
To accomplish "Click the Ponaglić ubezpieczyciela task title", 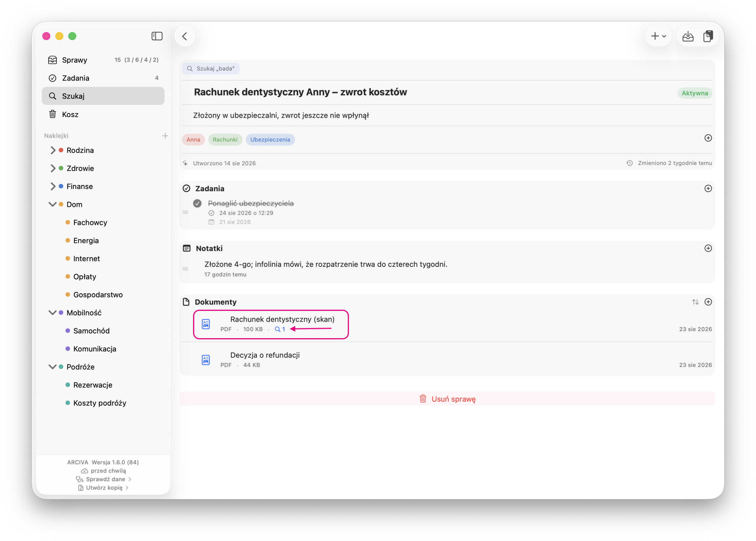I will click(x=251, y=203).
